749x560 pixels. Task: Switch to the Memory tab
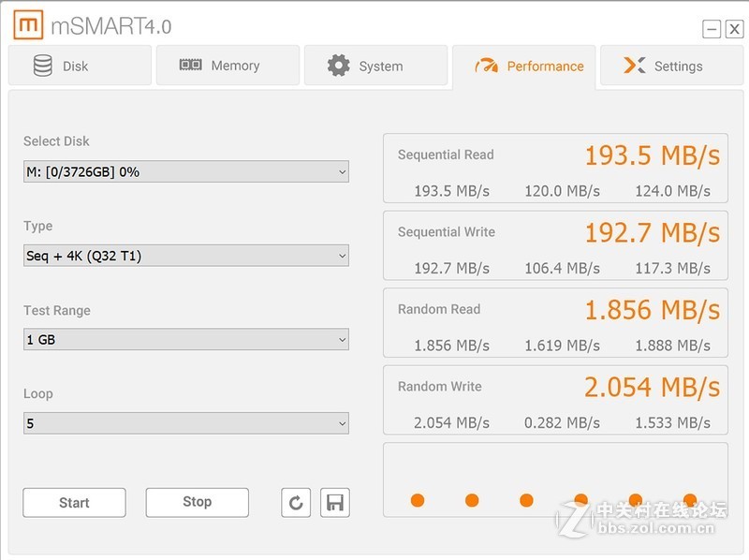(228, 66)
